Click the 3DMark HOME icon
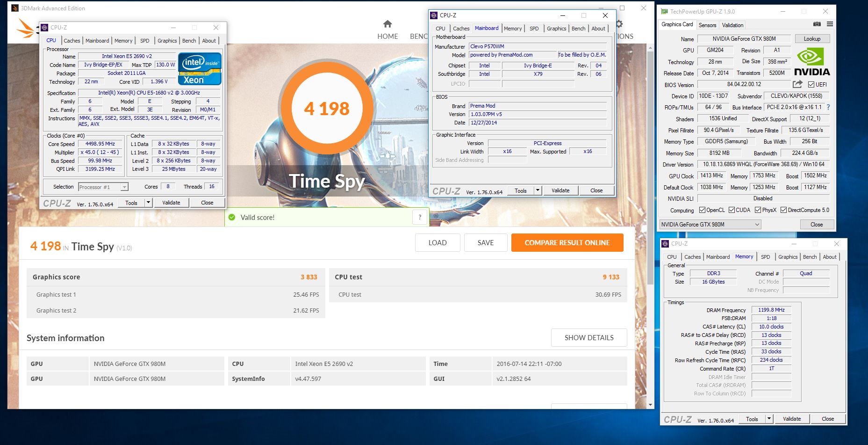Viewport: 868px width, 445px height. tap(387, 24)
